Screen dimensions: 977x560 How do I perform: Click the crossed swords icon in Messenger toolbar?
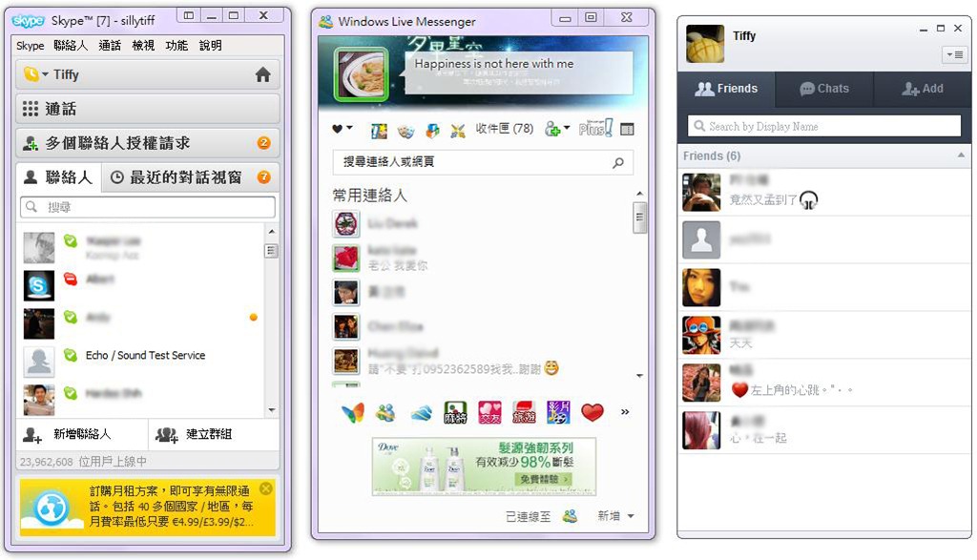458,130
